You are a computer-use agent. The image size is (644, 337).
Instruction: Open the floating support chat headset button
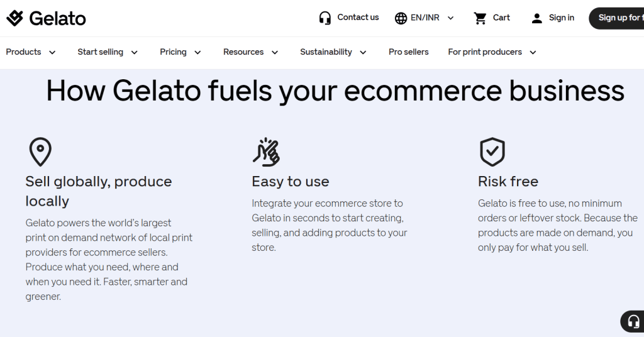coord(633,321)
